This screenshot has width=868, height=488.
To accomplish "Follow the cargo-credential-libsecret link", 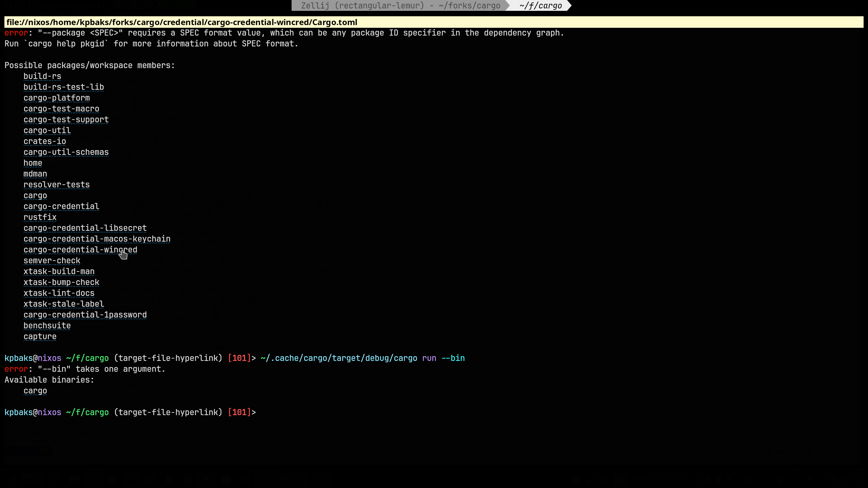I will point(85,228).
